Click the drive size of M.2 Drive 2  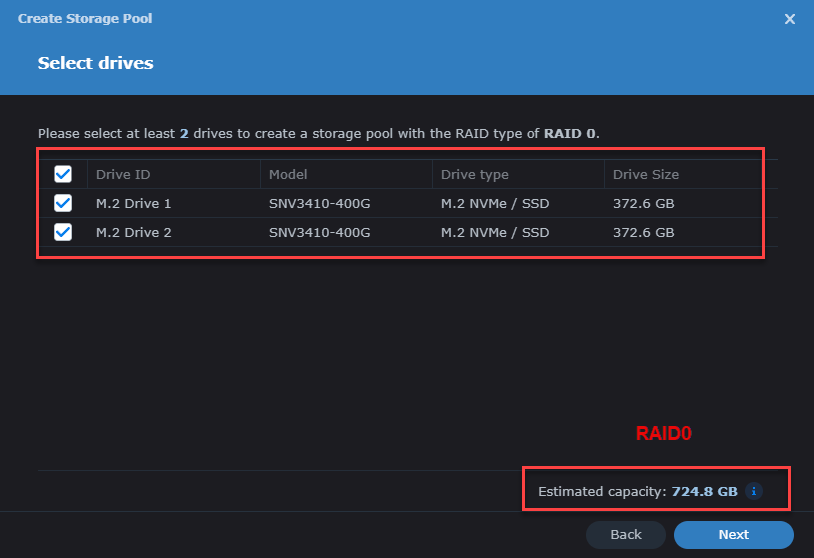643,233
